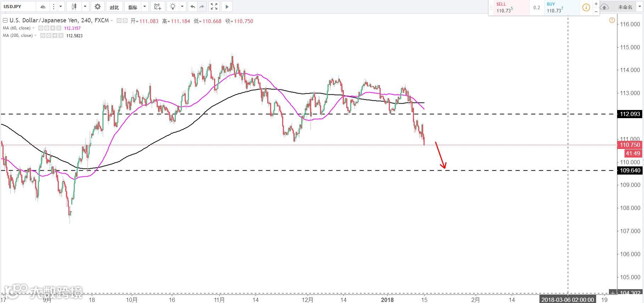Viewport: 644px width, 303px height.
Task: Open the candlestick chart style button
Action: point(74,7)
